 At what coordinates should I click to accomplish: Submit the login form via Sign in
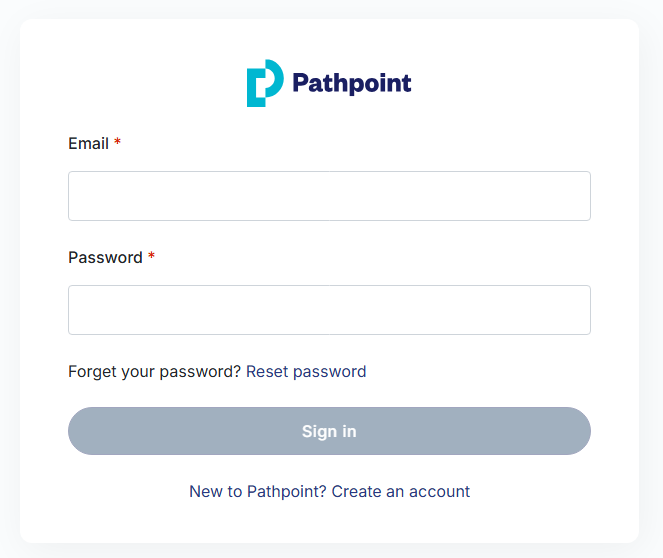(329, 432)
